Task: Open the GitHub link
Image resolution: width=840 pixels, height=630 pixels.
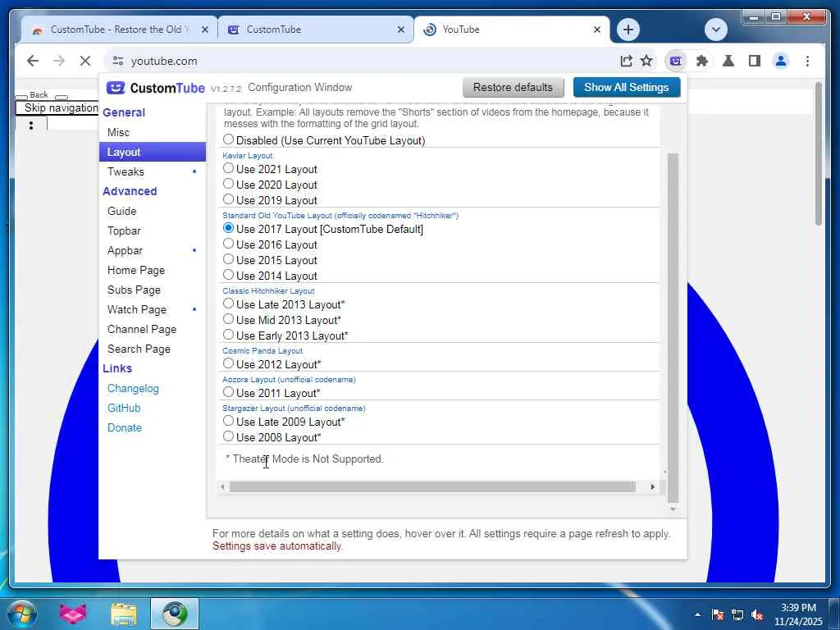Action: click(124, 409)
